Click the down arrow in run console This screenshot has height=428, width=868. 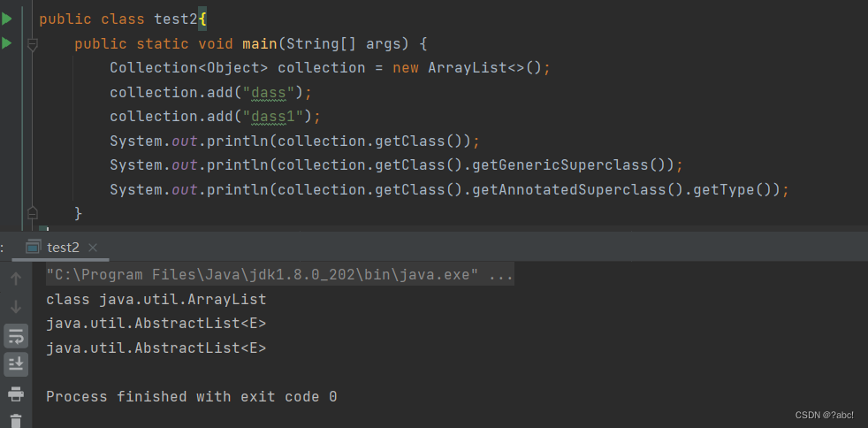point(16,307)
